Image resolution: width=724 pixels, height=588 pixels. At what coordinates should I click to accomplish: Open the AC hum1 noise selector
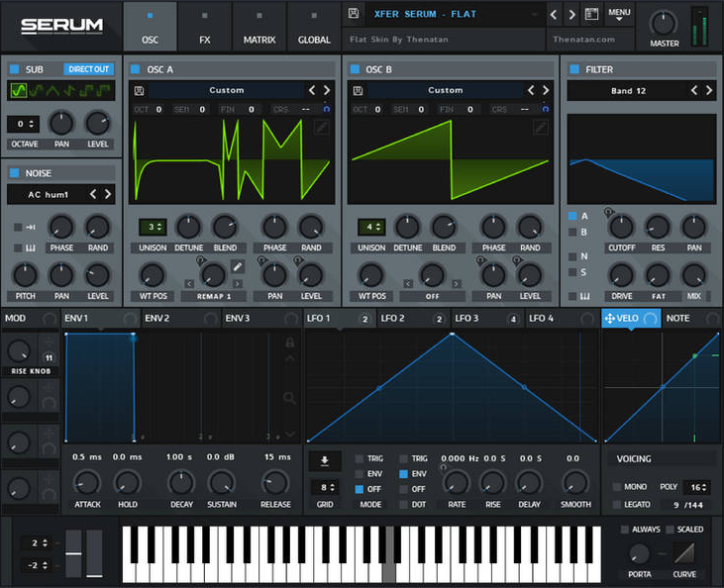coord(48,195)
